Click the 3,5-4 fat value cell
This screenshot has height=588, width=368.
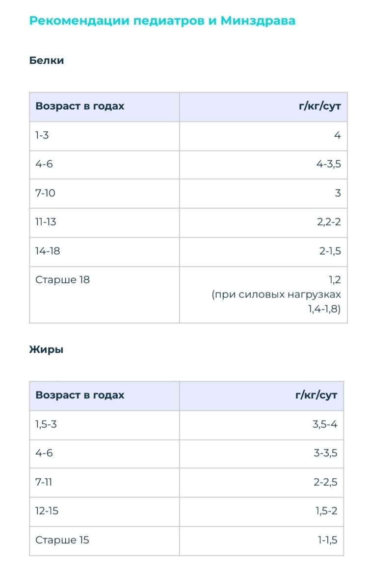tap(325, 424)
